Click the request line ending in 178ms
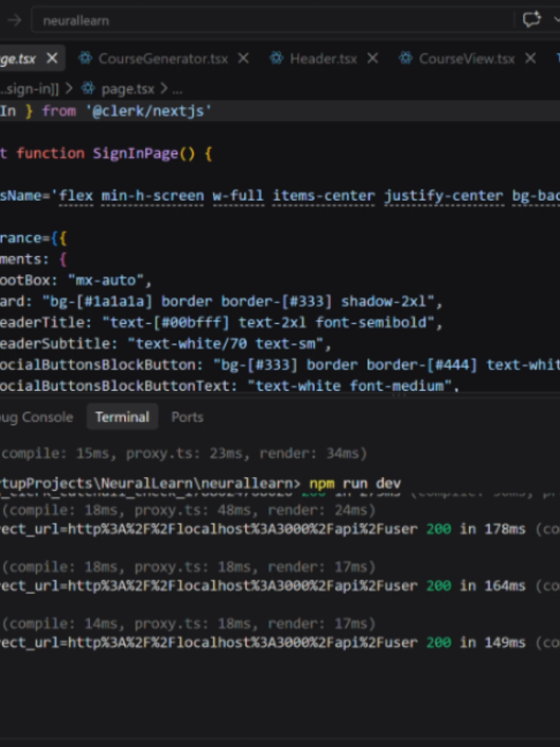 280,529
